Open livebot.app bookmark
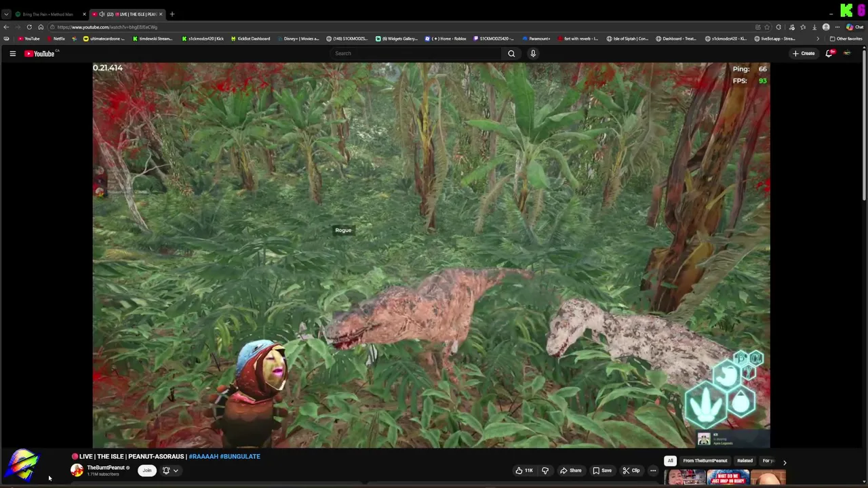 click(775, 39)
